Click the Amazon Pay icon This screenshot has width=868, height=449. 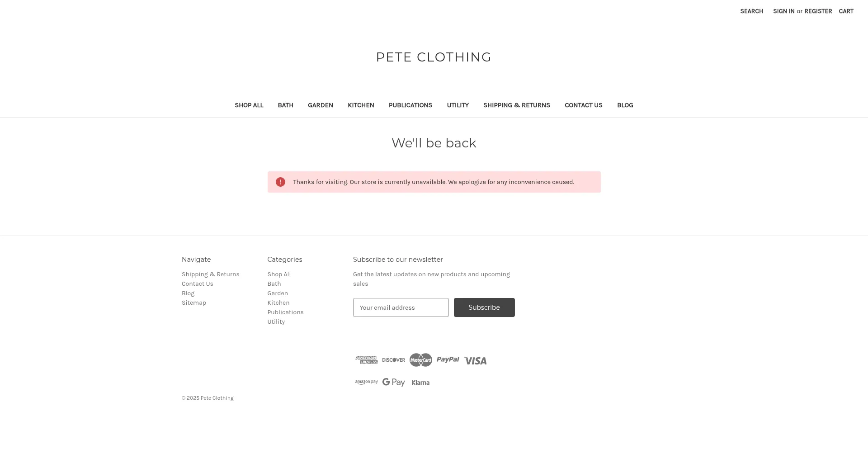tap(366, 382)
